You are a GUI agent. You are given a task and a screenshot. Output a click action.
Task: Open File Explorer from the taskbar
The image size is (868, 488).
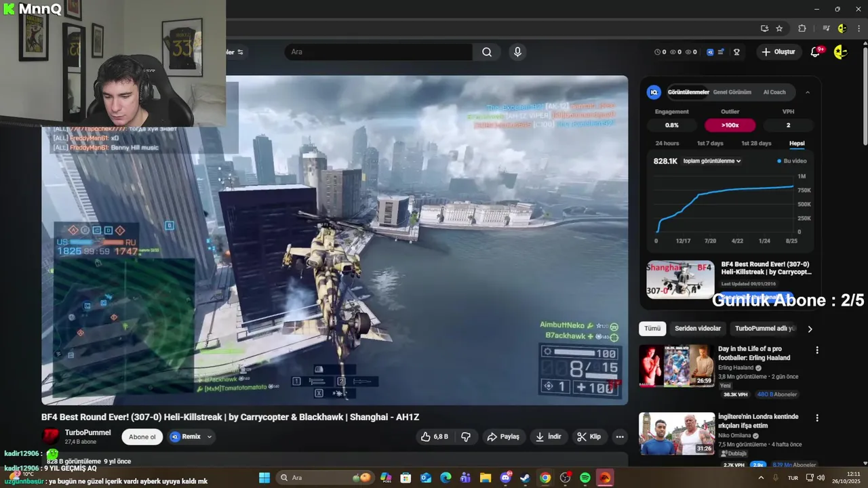(x=486, y=478)
